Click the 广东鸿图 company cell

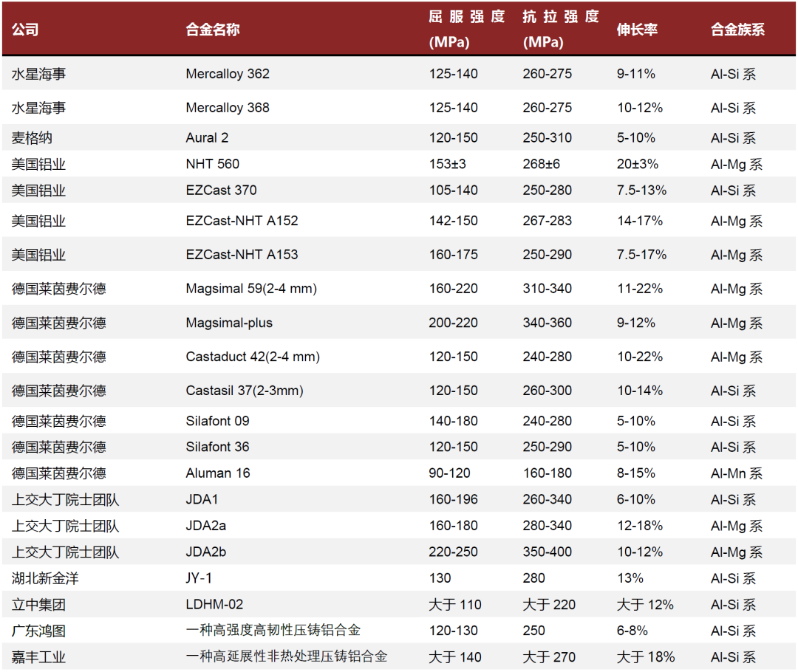pos(38,631)
